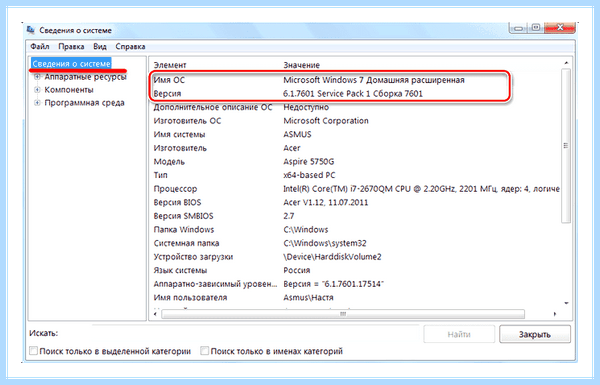Click the Найти button

(459, 334)
